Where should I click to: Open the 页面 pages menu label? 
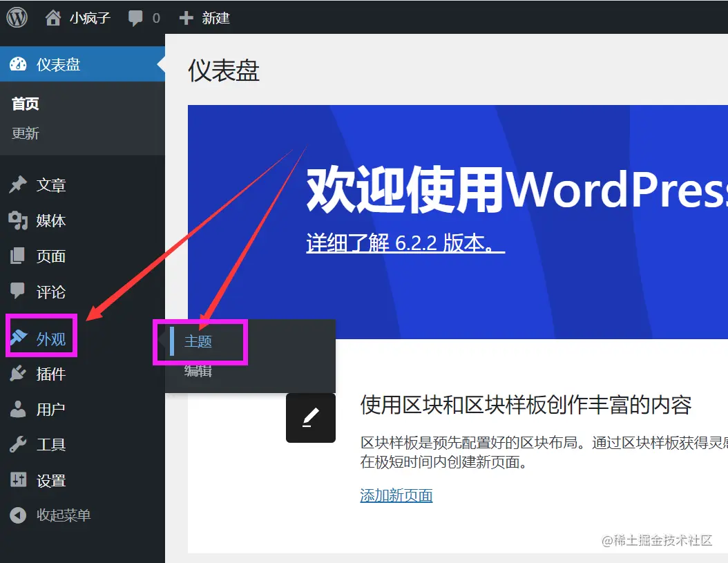coord(51,256)
